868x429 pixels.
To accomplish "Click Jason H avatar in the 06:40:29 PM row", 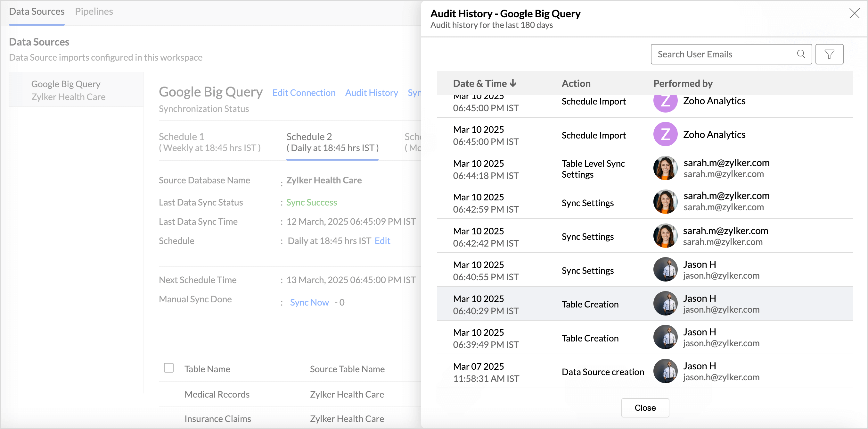I will point(665,304).
